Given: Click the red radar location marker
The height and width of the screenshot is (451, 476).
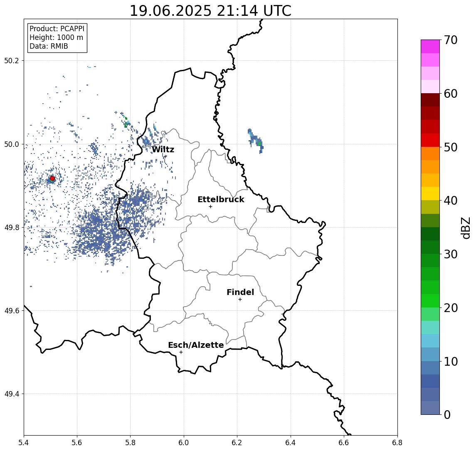Looking at the screenshot, I should coord(52,178).
